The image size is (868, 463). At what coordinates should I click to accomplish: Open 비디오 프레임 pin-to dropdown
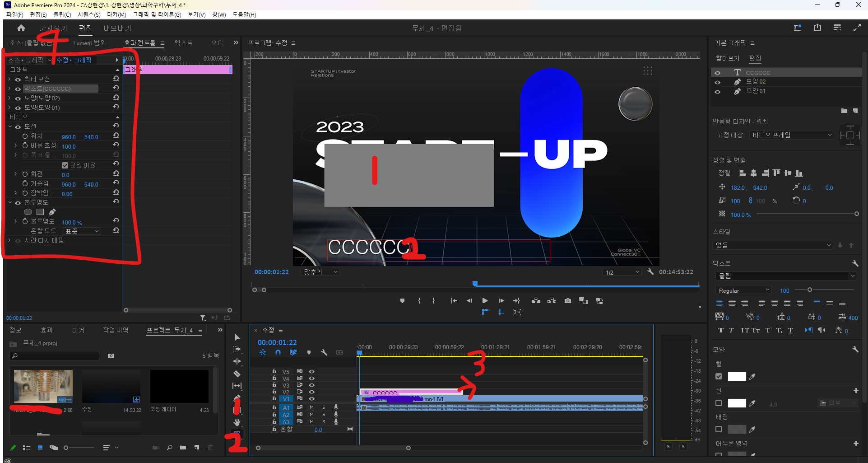(791, 135)
